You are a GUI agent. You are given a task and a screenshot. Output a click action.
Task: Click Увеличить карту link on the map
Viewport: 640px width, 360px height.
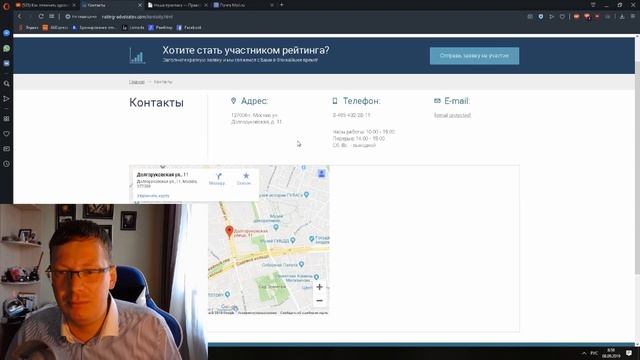tap(153, 196)
